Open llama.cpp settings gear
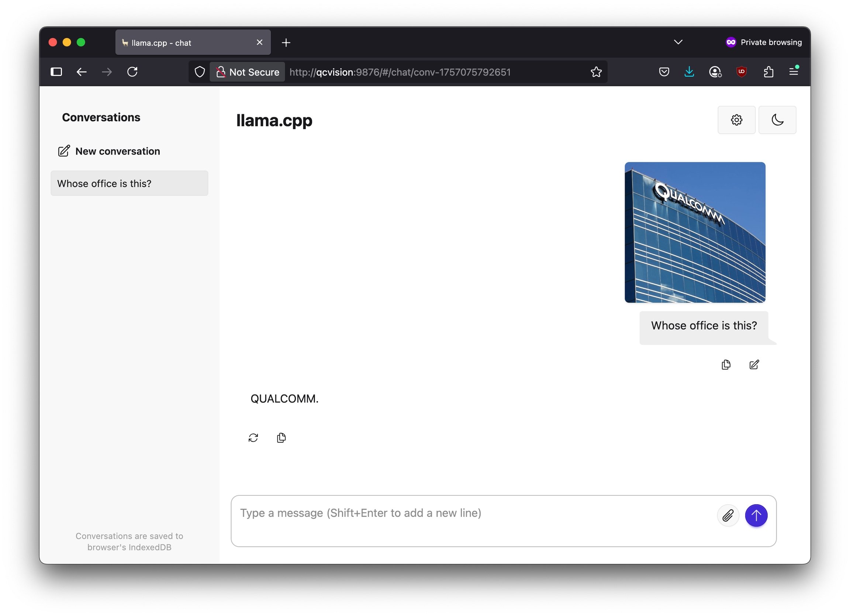850x616 pixels. tap(736, 120)
